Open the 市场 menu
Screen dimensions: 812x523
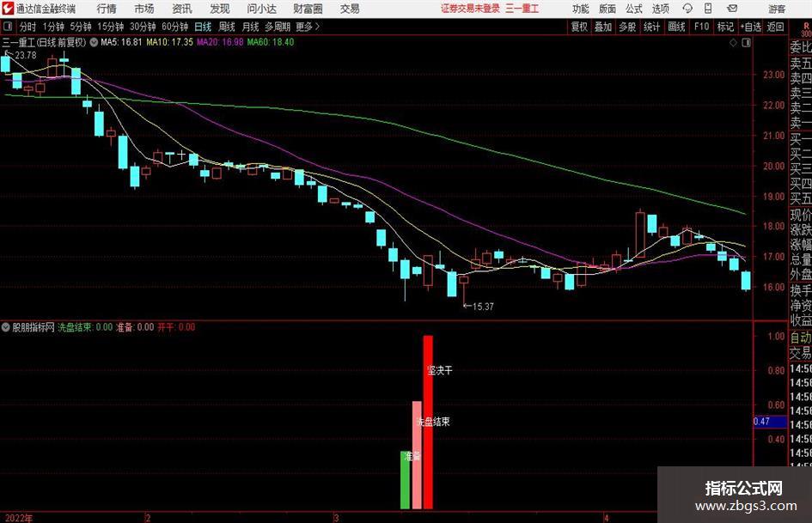pyautogui.click(x=144, y=9)
